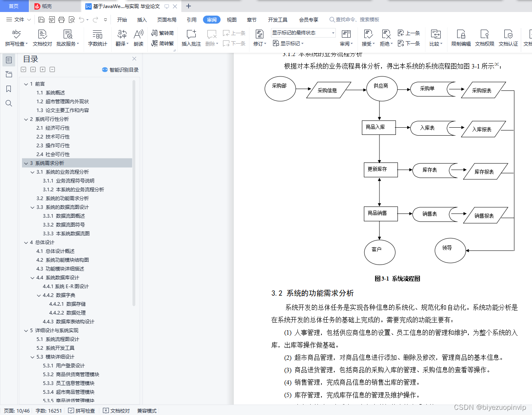The width and height of the screenshot is (532, 415).
Task: Insert a comment with 插入批注
Action: [x=191, y=38]
